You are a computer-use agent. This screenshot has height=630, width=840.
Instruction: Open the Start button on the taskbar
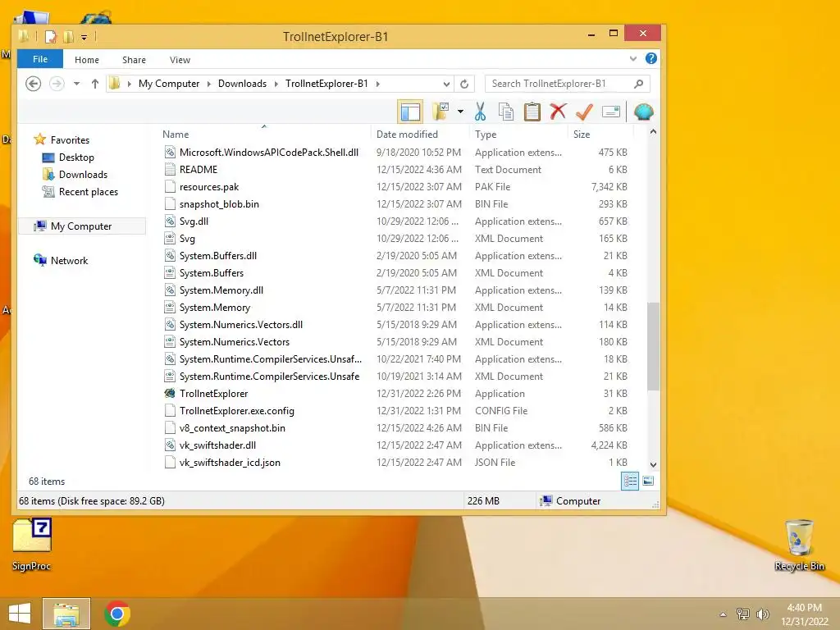20,614
